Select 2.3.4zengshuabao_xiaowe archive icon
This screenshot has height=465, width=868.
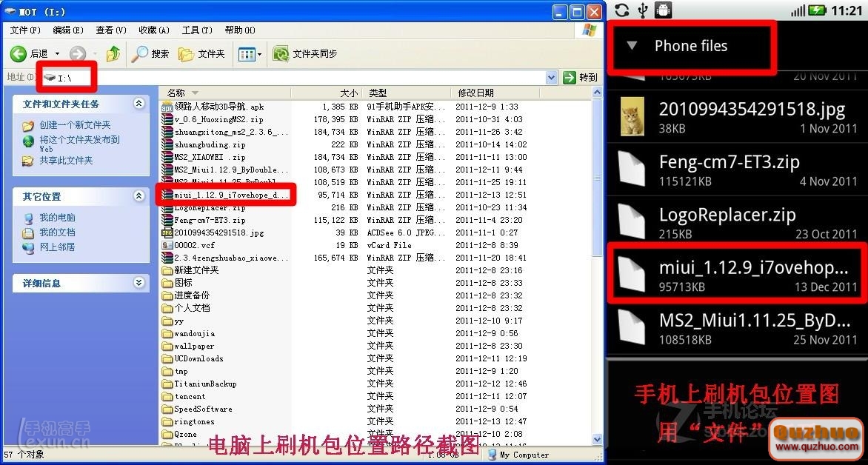point(167,258)
